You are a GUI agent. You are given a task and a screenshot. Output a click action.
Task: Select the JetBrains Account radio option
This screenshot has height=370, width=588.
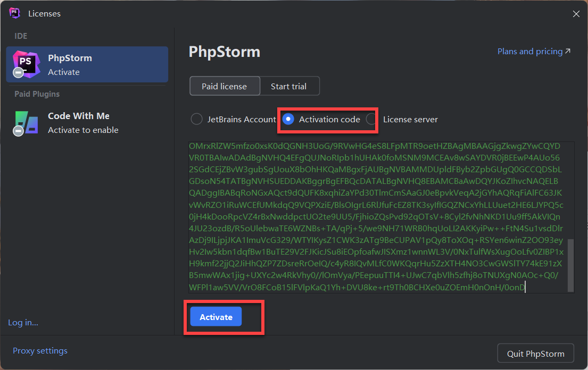[x=196, y=119]
